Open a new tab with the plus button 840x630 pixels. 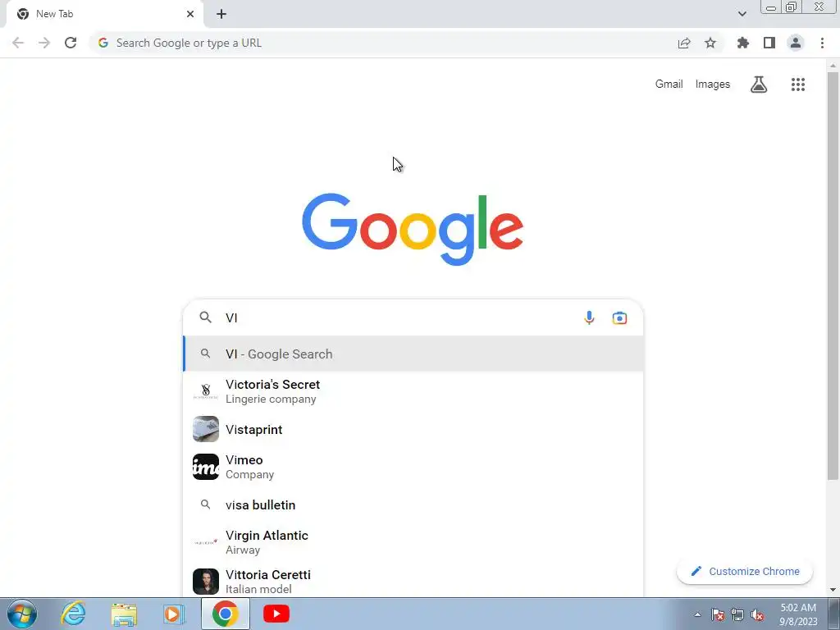[x=221, y=15]
